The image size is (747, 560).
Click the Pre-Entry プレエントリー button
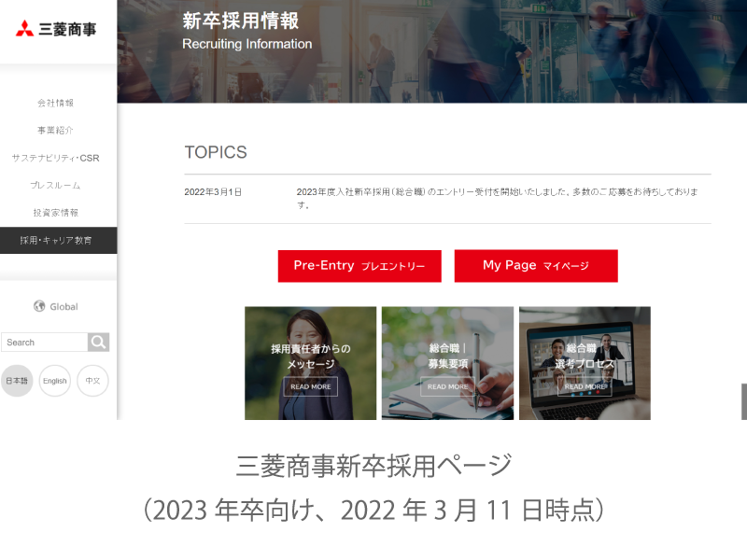[x=359, y=266]
